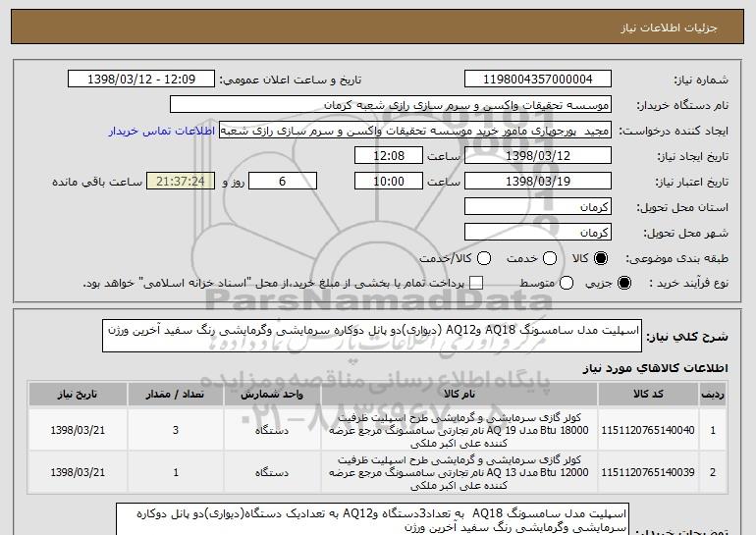Image resolution: width=756 pixels, height=535 pixels.
Task: Click the announcement date field 1398/03/12 - 12:09
Action: coord(141,80)
